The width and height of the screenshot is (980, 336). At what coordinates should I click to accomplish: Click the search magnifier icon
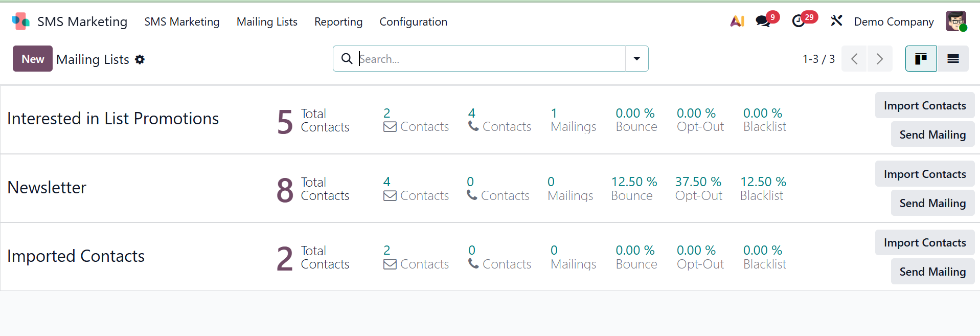tap(347, 59)
